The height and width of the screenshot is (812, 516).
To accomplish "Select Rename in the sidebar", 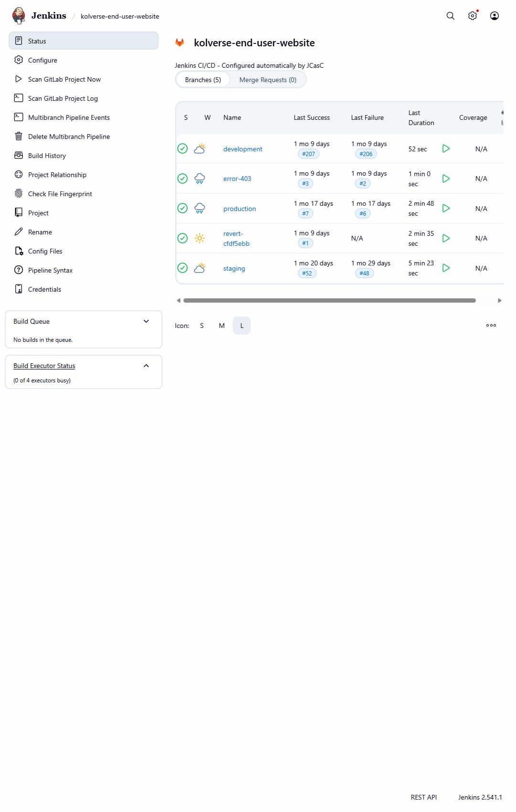I will 84,232.
